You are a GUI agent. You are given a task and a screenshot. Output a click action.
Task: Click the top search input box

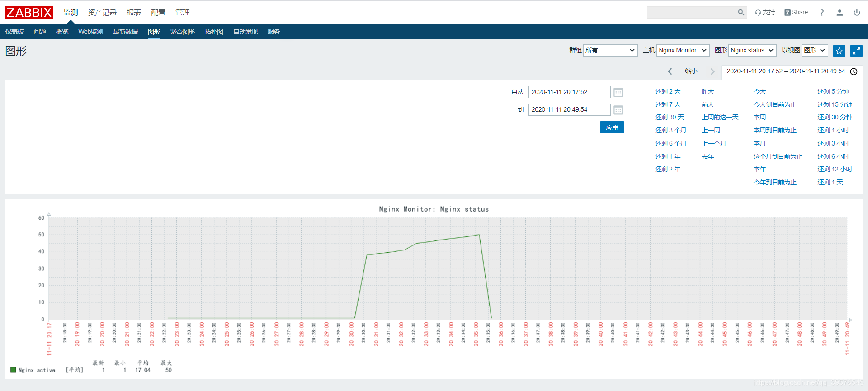tap(692, 13)
